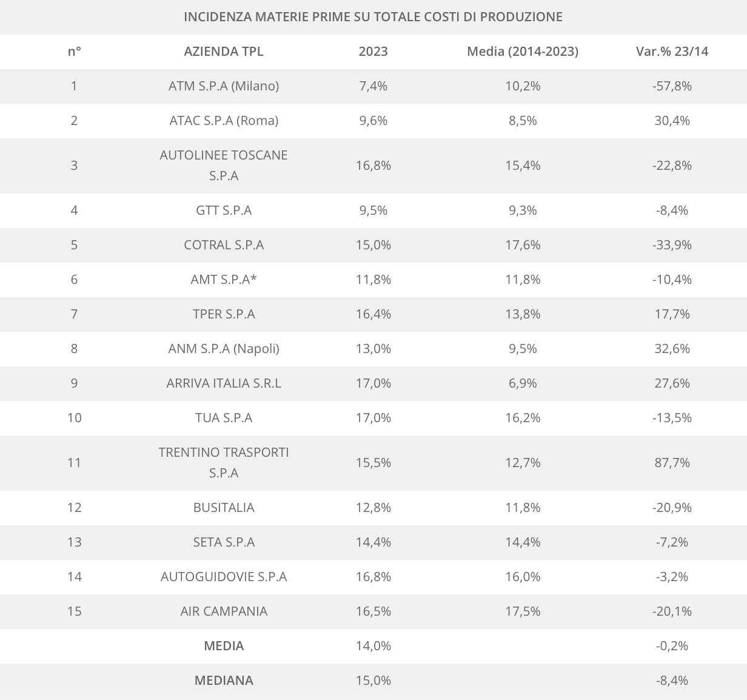Select the AMT S.P.A* cell
The width and height of the screenshot is (747, 700).
coord(224,280)
